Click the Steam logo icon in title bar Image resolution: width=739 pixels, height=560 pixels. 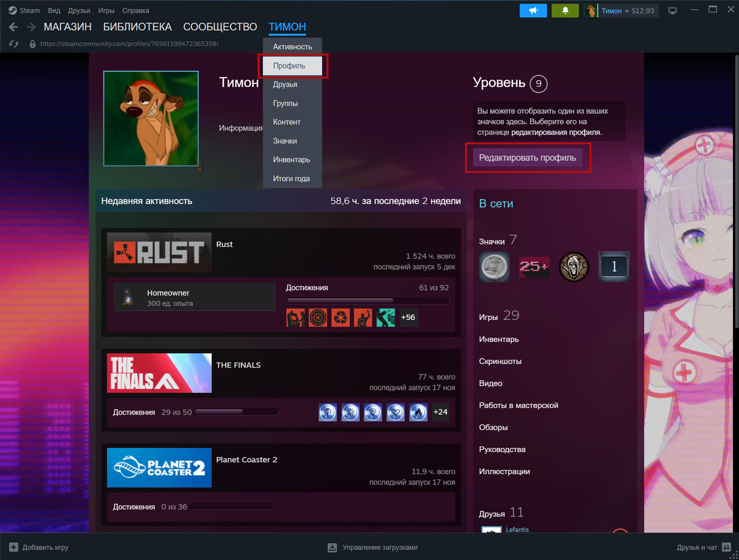click(12, 10)
